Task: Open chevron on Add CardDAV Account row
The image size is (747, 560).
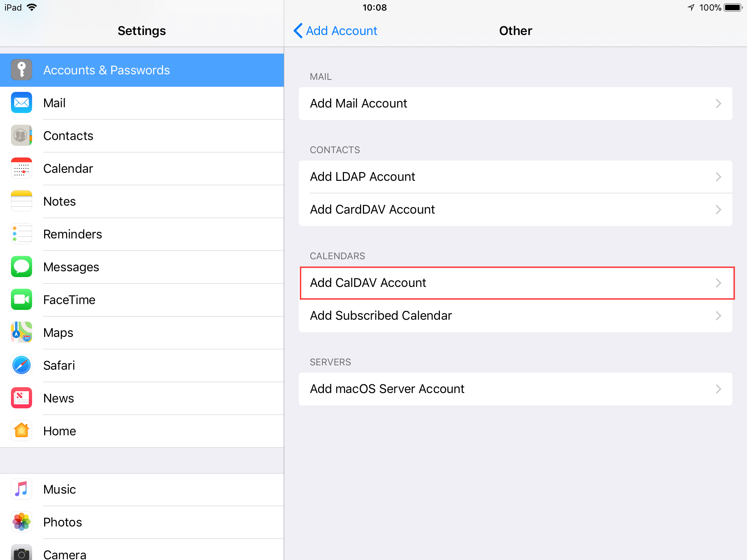Action: [718, 210]
